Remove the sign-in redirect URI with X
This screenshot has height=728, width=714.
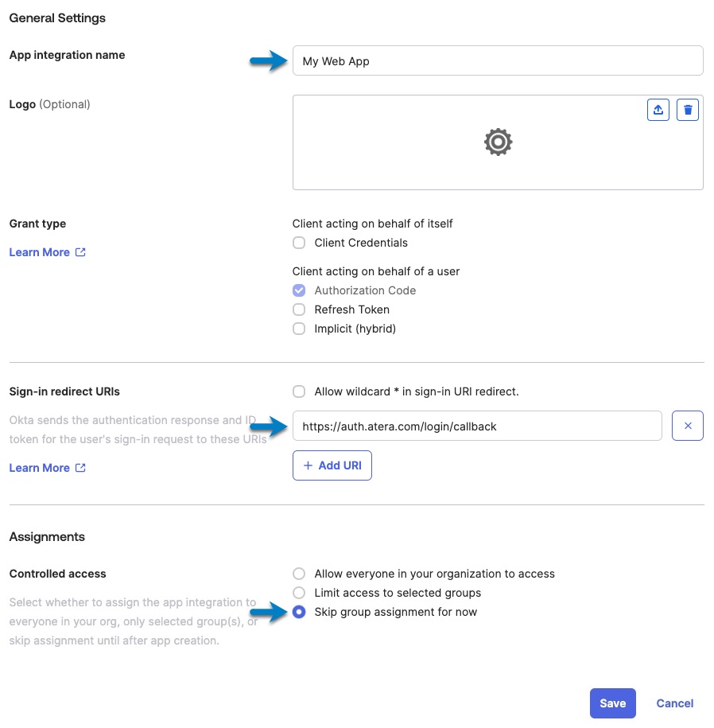(x=688, y=426)
